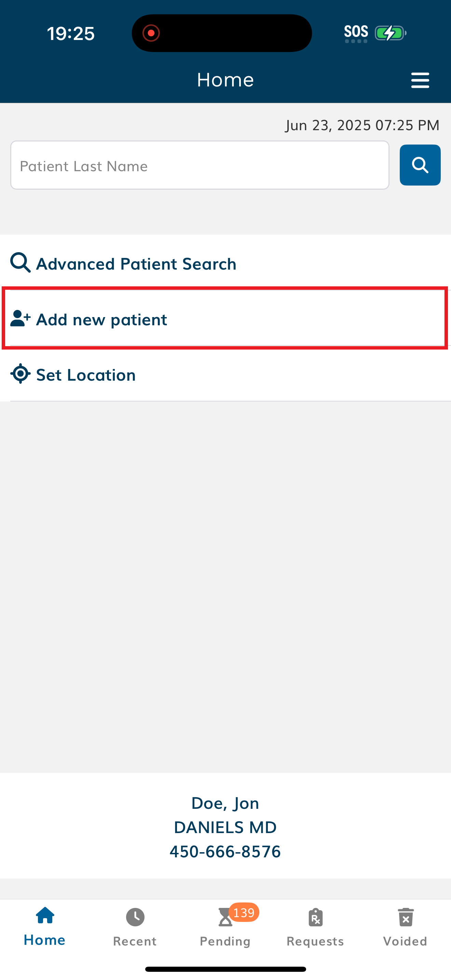Tap the Home tab house icon
The image size is (451, 980).
45,916
